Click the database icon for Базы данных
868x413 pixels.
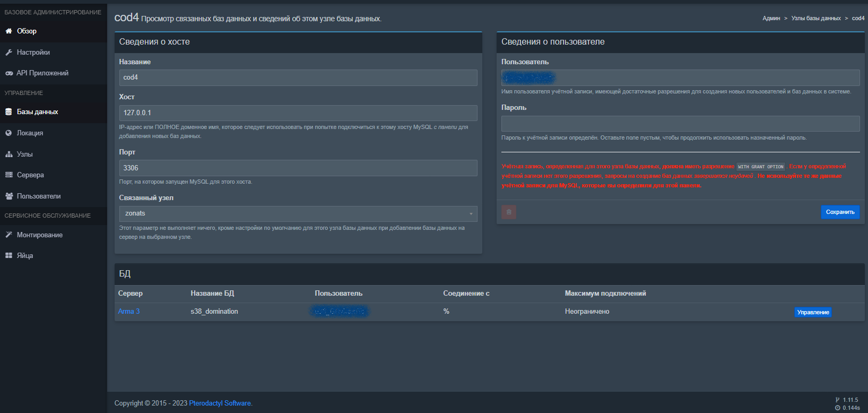(x=8, y=112)
